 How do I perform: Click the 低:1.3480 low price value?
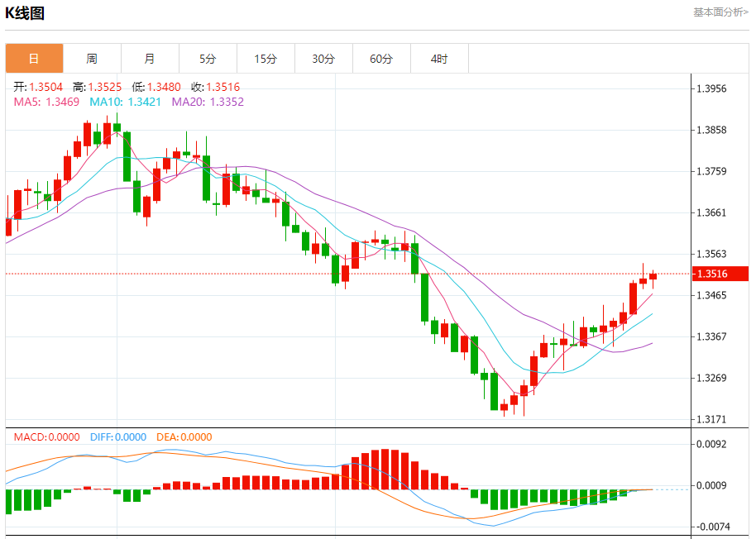pyautogui.click(x=156, y=87)
